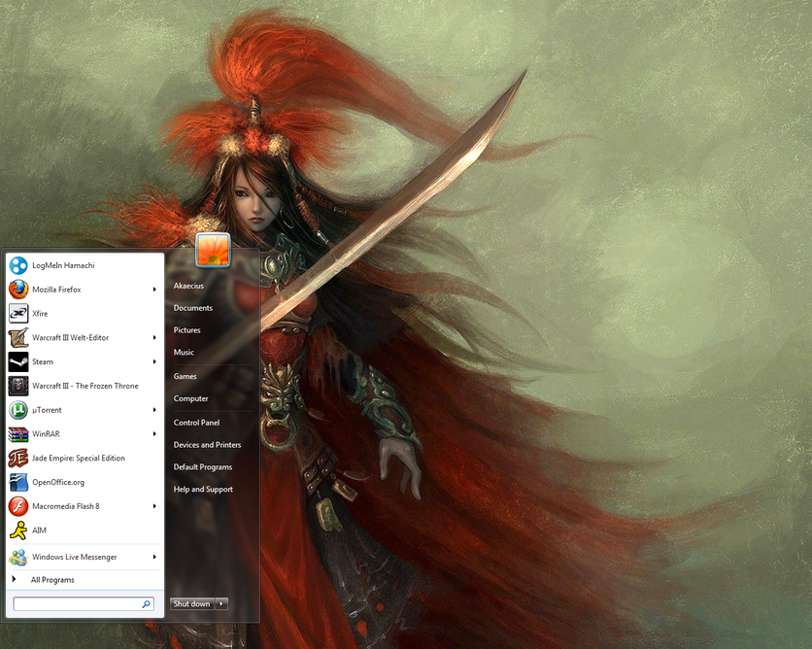Launch the µTorrent icon
This screenshot has width=812, height=649.
(x=17, y=410)
